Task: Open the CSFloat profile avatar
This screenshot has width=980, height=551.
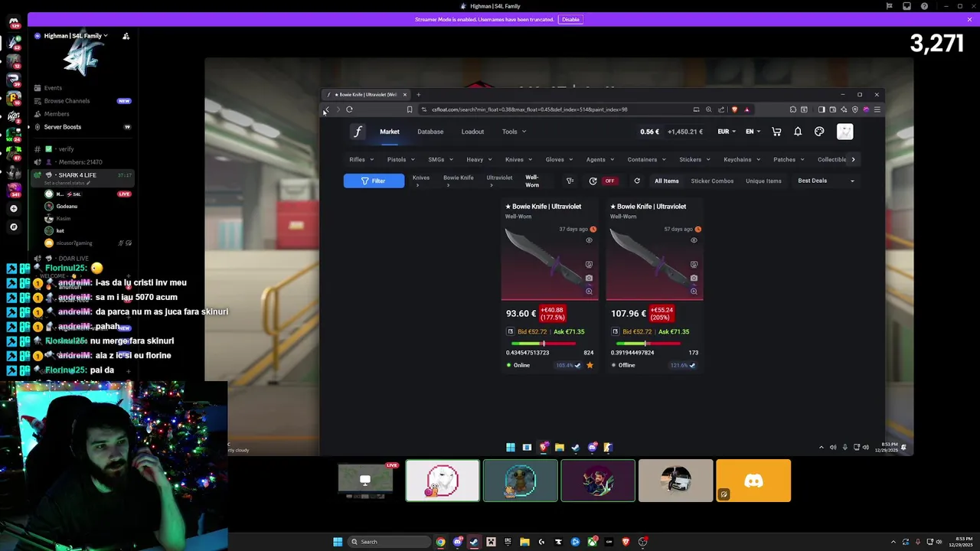Action: click(844, 132)
